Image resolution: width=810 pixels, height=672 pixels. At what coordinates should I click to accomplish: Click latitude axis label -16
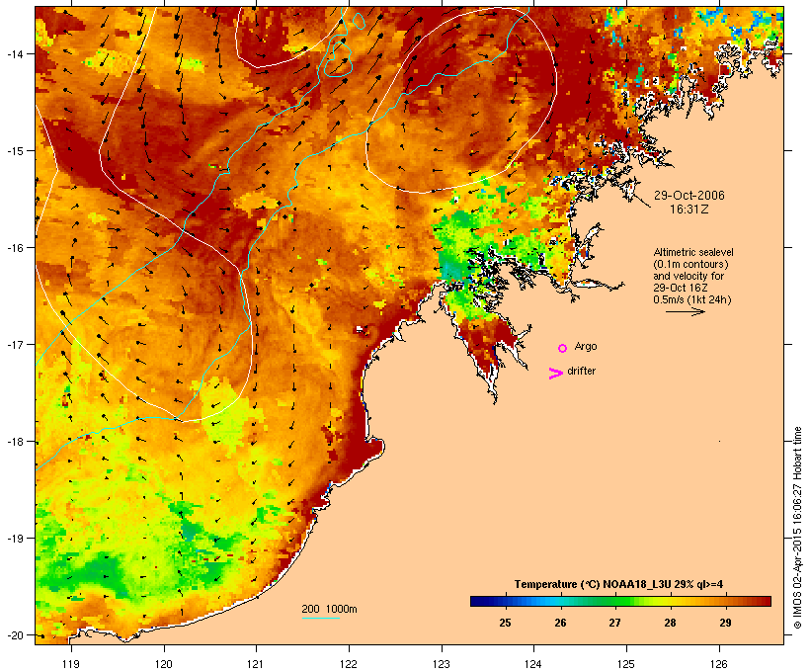[14, 248]
